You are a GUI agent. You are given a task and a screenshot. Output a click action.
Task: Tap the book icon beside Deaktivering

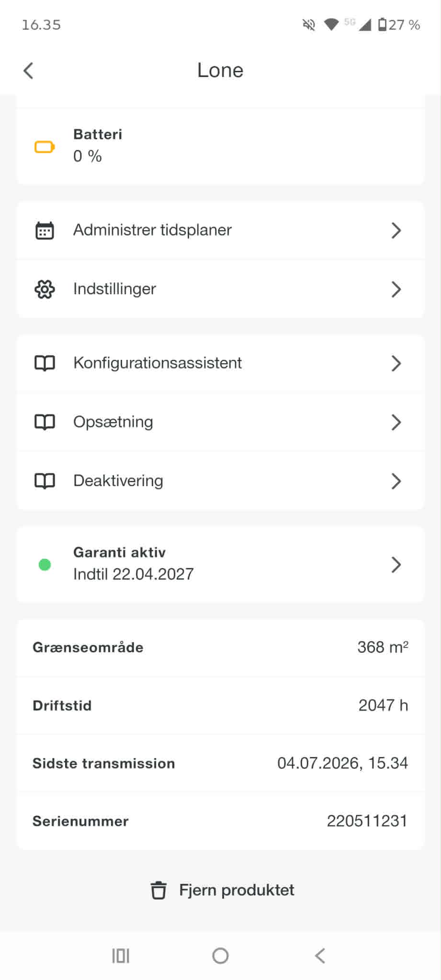coord(45,481)
